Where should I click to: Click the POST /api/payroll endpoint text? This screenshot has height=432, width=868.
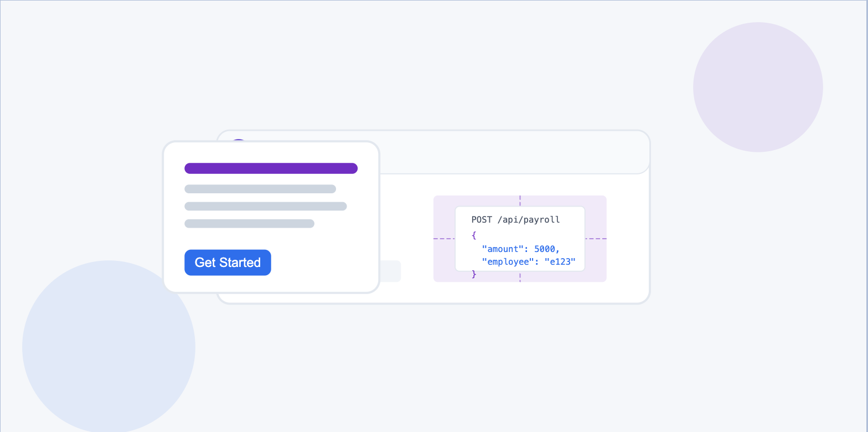[515, 220]
